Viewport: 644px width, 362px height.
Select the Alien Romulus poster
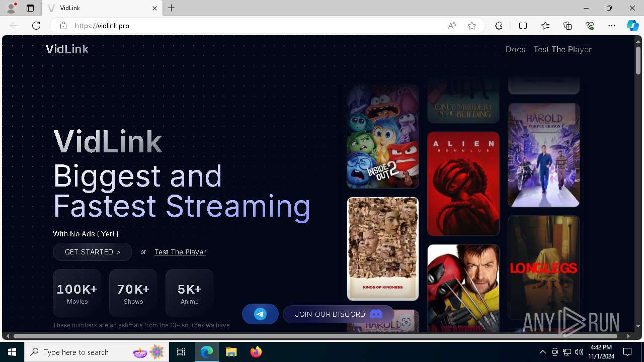(463, 184)
